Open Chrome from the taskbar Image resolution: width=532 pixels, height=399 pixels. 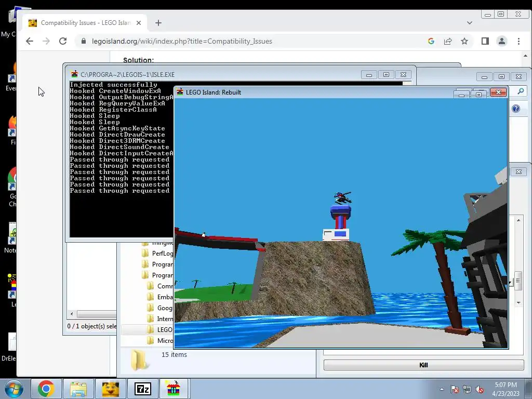(46, 389)
